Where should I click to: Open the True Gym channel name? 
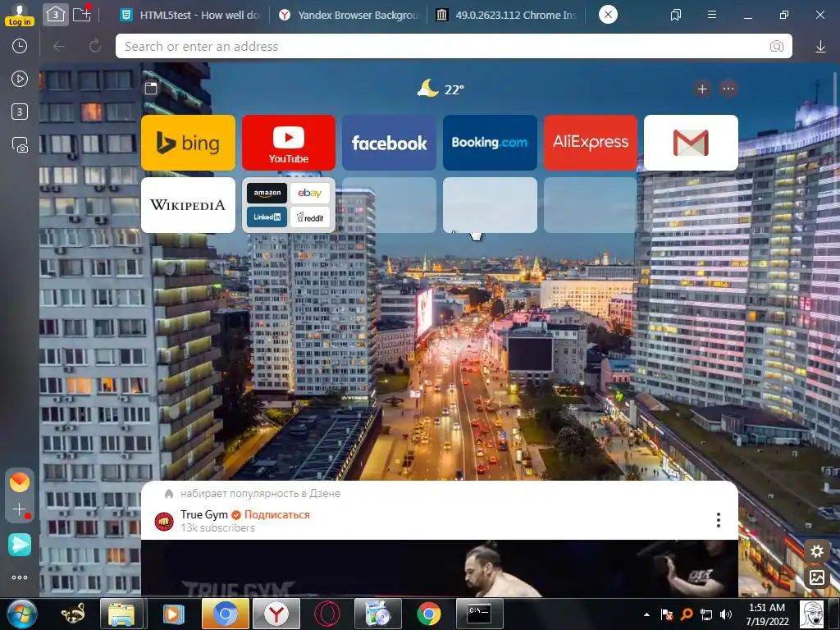click(x=204, y=515)
